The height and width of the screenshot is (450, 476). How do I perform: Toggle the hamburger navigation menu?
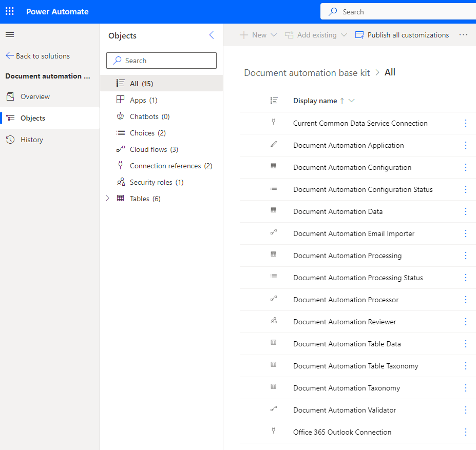10,35
